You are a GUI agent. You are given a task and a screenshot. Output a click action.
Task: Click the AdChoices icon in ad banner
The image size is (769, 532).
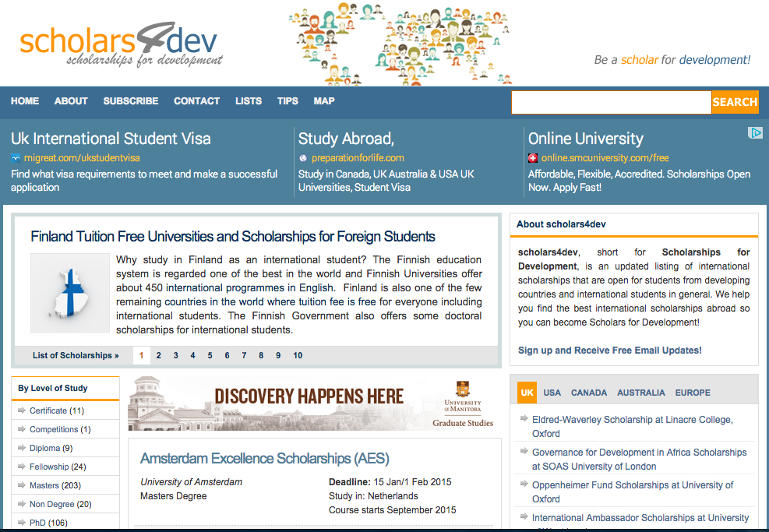pyautogui.click(x=755, y=132)
